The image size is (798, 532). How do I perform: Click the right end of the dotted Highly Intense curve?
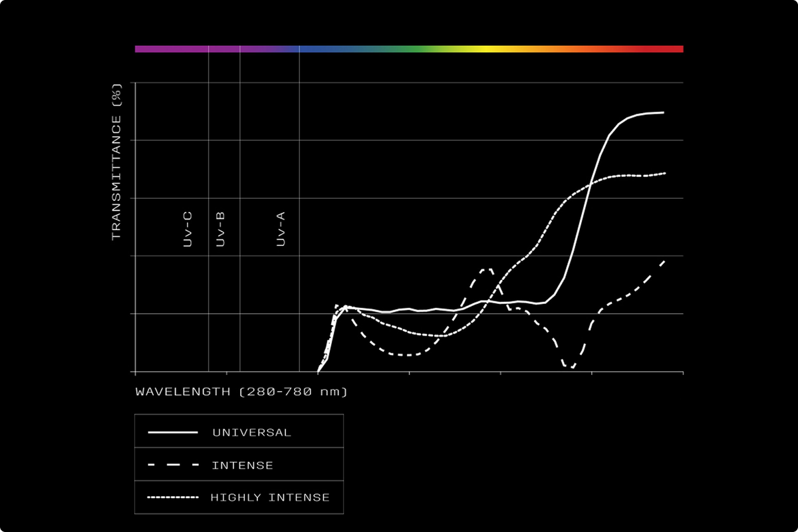pos(664,174)
